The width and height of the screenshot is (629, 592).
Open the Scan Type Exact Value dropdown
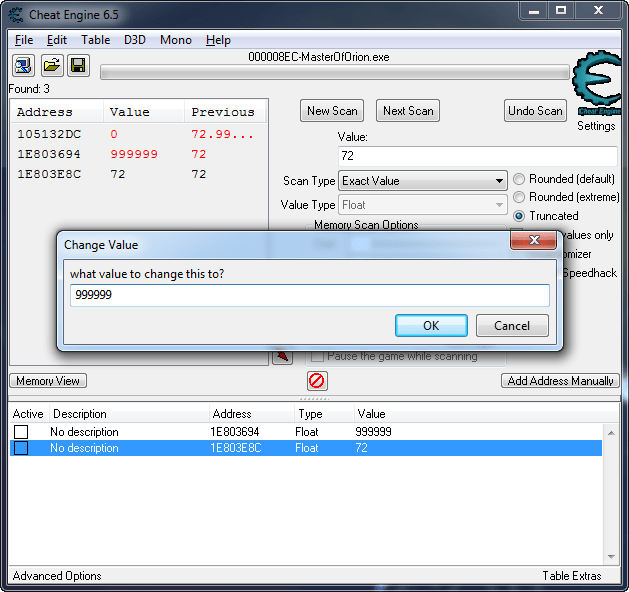423,181
